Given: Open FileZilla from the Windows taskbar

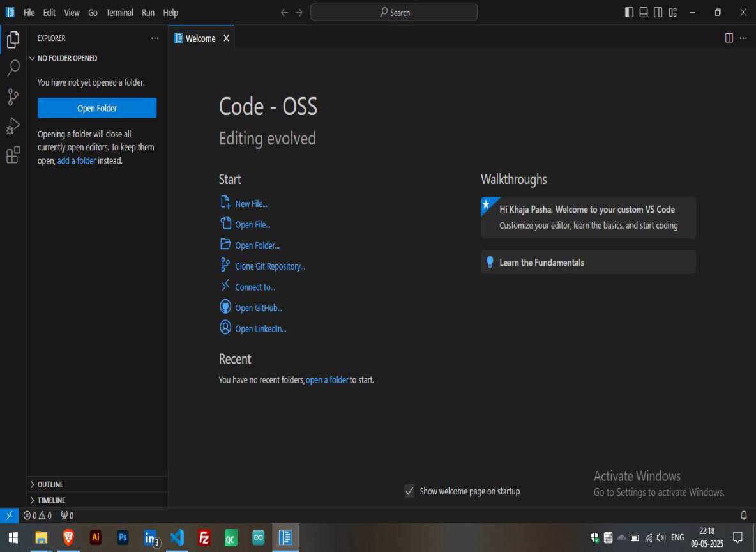Looking at the screenshot, I should pyautogui.click(x=204, y=538).
